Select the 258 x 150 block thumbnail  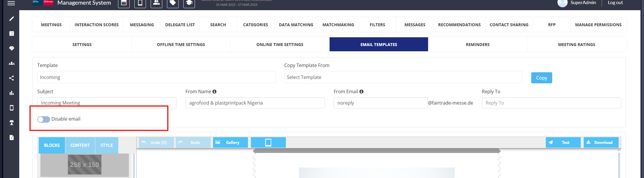pos(85,165)
